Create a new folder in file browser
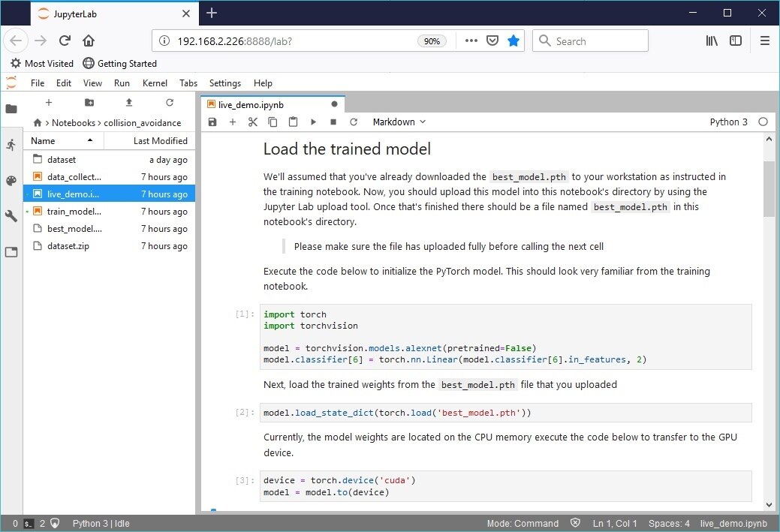This screenshot has width=780, height=532. [x=89, y=103]
